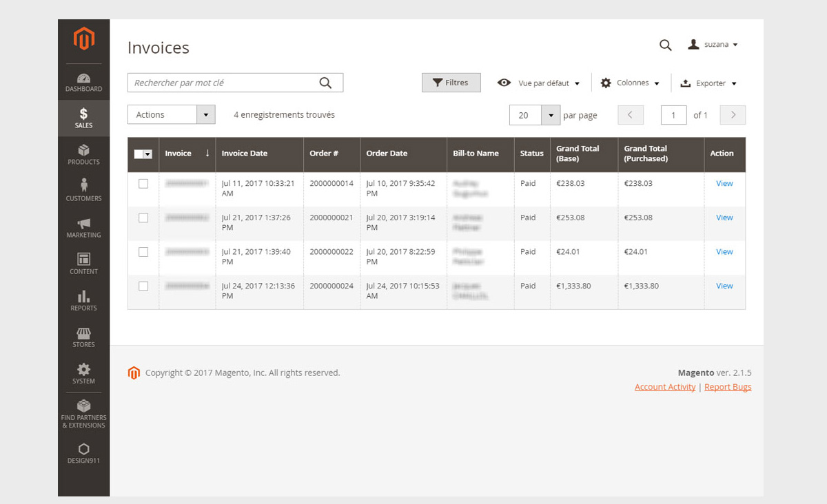827x504 pixels.
Task: Sort by the Bill-to Name column
Action: (480, 154)
